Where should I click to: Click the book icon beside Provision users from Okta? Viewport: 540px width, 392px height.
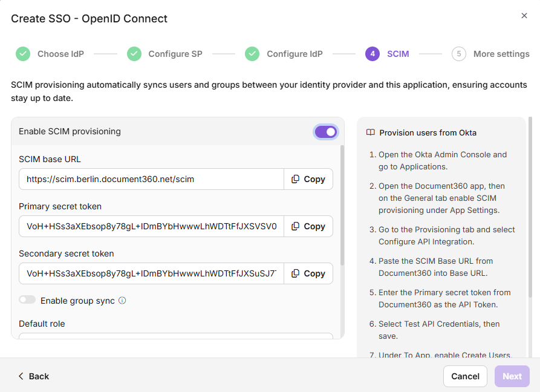click(370, 132)
